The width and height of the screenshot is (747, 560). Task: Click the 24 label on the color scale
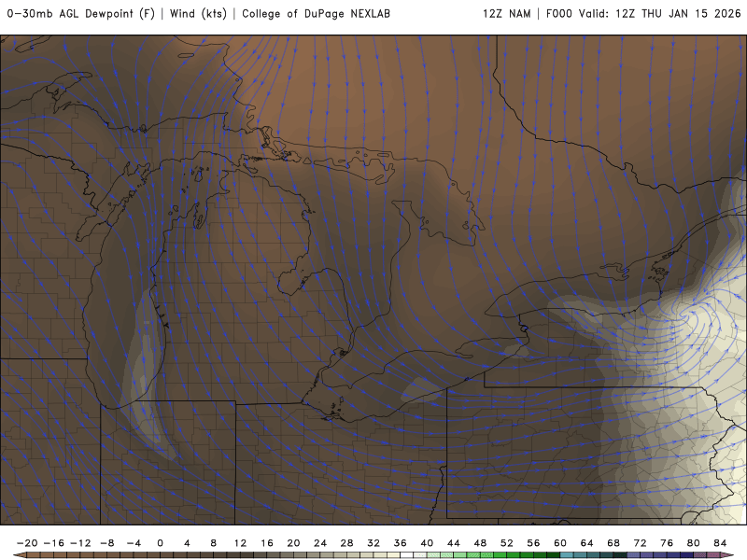click(x=320, y=543)
